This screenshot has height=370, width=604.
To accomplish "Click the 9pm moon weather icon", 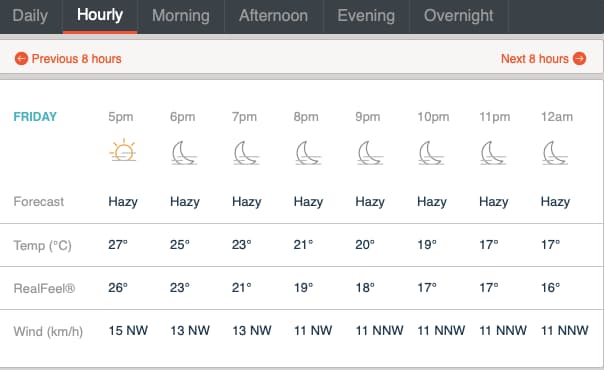I will click(x=370, y=153).
